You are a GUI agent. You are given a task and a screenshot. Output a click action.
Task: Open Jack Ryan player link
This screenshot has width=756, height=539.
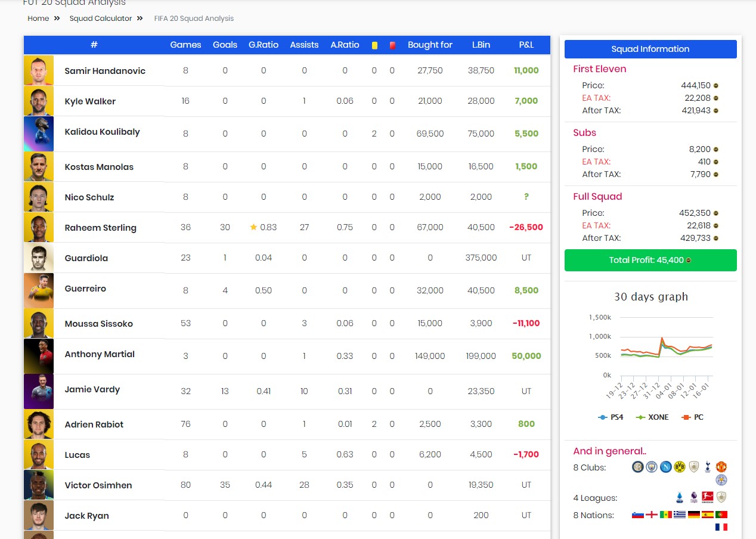click(x=86, y=516)
